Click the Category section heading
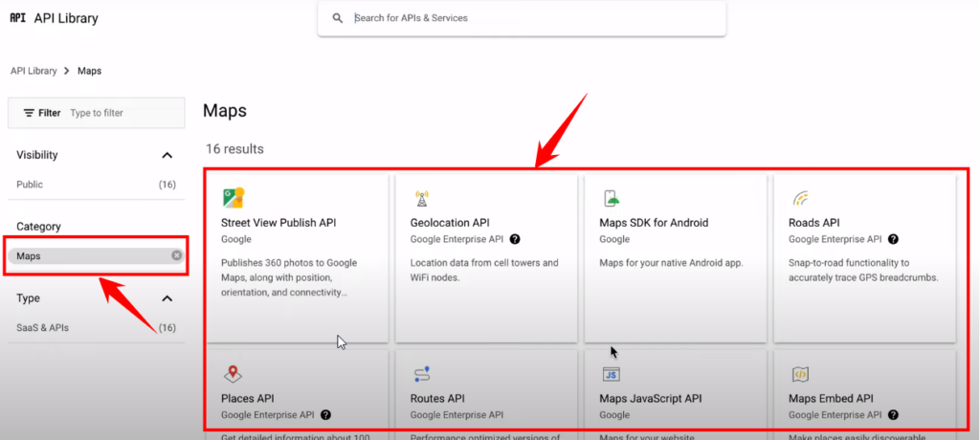 [38, 227]
